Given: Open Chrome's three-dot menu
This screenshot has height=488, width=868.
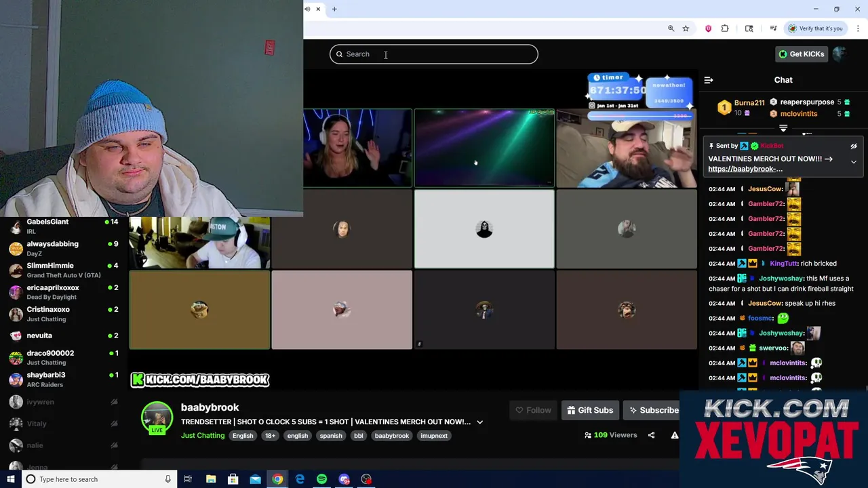Looking at the screenshot, I should (x=858, y=28).
